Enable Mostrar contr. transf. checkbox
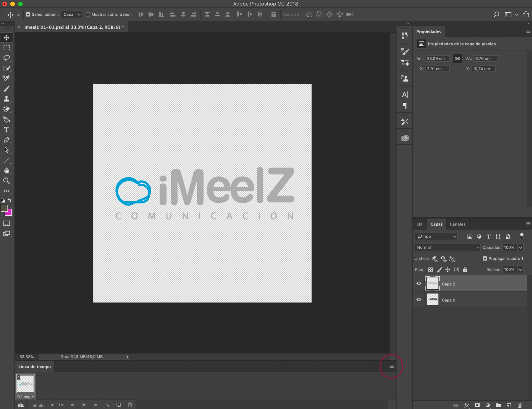 [88, 14]
